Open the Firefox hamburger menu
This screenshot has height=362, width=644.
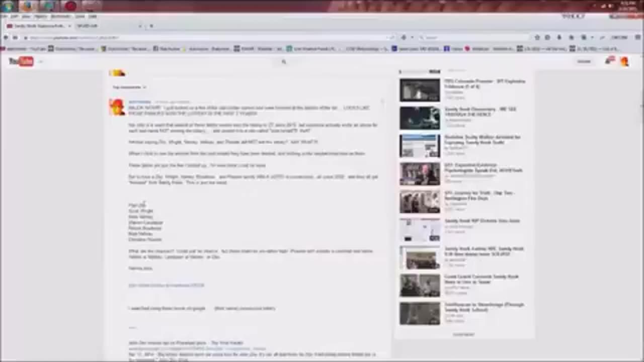637,38
